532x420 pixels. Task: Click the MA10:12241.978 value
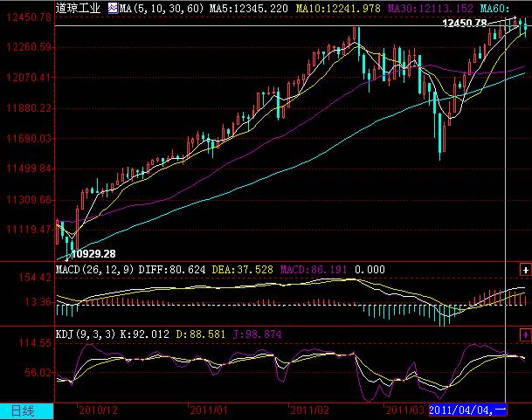[338, 8]
